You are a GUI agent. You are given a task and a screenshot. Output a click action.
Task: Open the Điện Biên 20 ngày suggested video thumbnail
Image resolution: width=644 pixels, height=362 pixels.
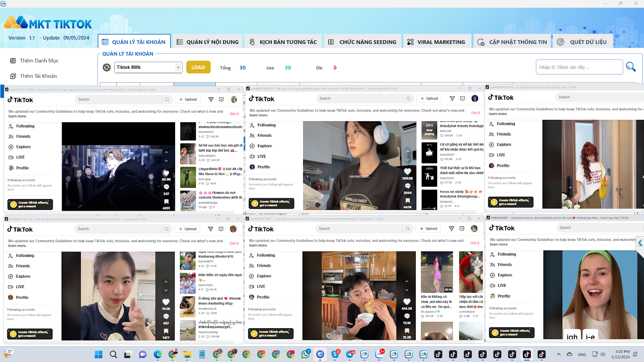click(188, 283)
